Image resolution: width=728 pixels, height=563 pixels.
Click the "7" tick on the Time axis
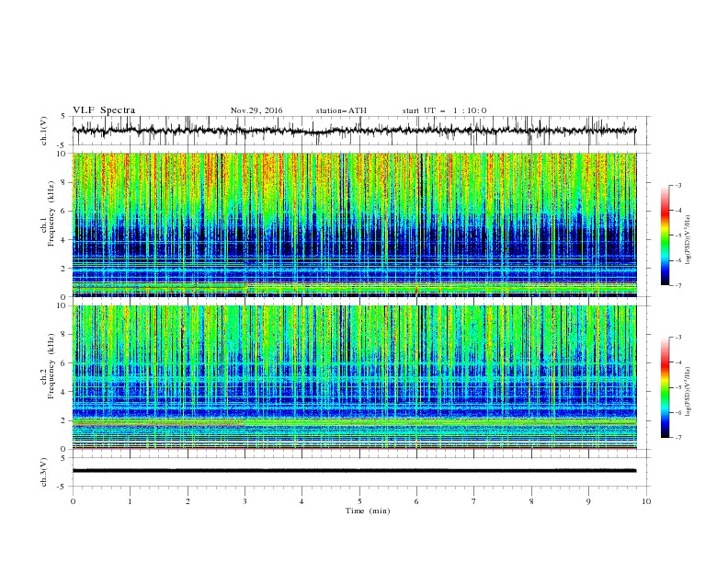click(x=474, y=501)
